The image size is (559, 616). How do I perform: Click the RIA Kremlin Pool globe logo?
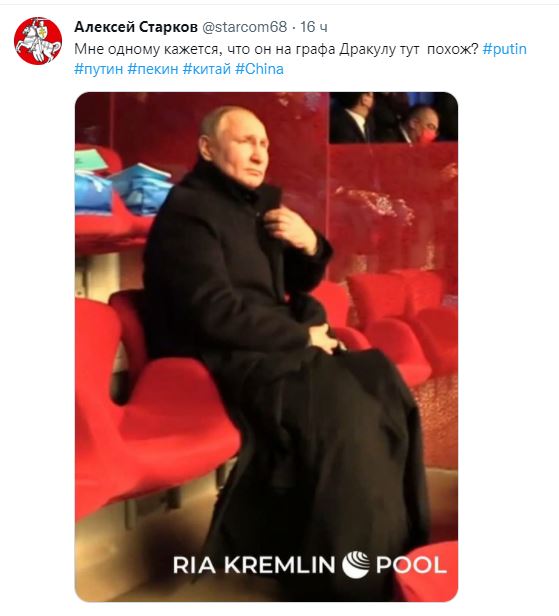pyautogui.click(x=355, y=565)
